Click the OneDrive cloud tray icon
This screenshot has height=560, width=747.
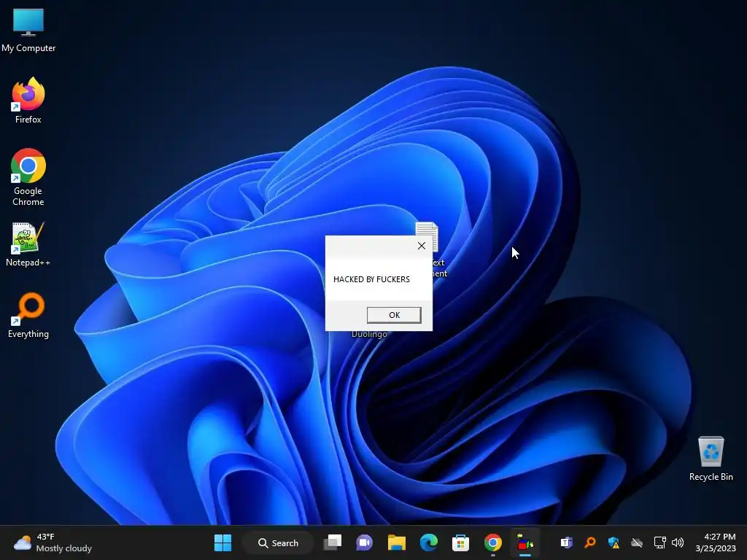pyautogui.click(x=637, y=542)
